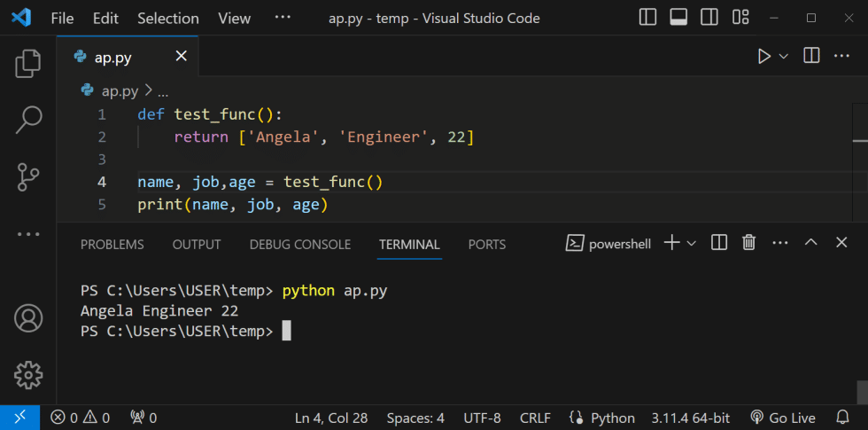Screen dimensions: 868x430
Task: Open the Source Control view
Action: click(x=27, y=176)
